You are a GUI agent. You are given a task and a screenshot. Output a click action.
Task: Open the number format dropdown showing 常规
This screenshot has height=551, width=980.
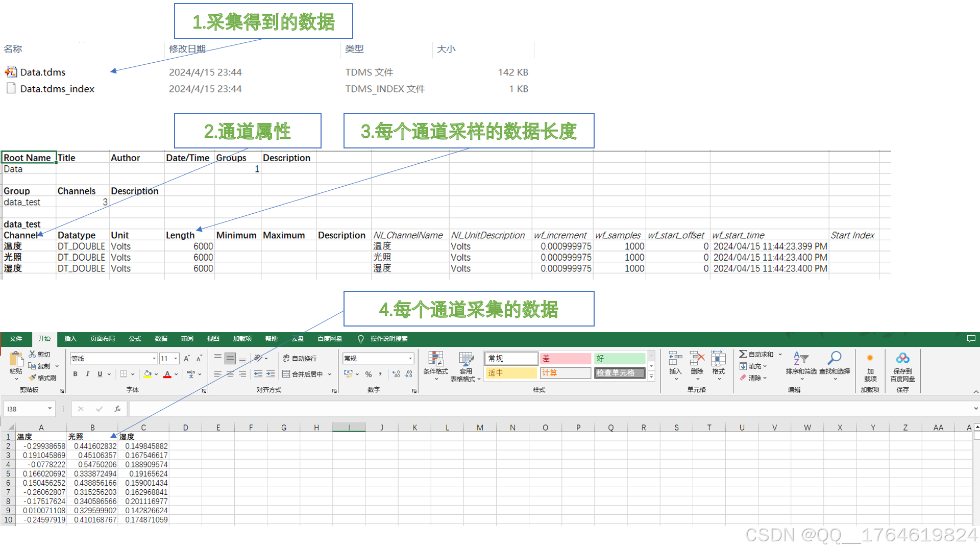(410, 359)
